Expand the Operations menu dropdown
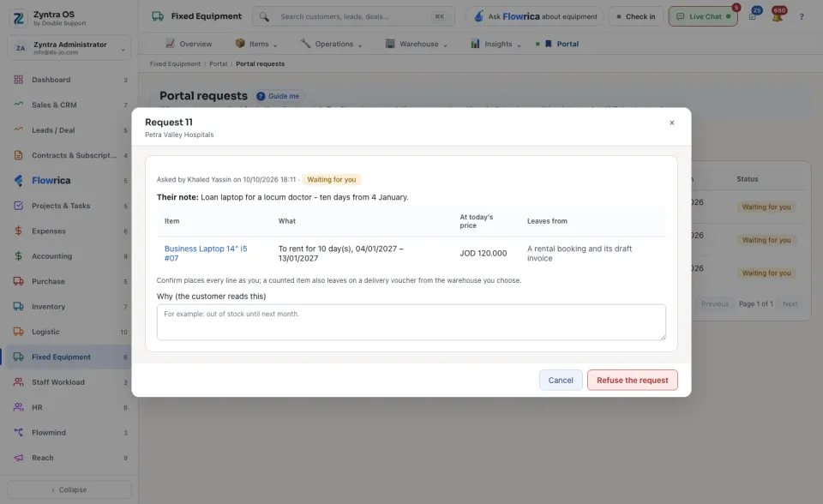 click(x=360, y=45)
